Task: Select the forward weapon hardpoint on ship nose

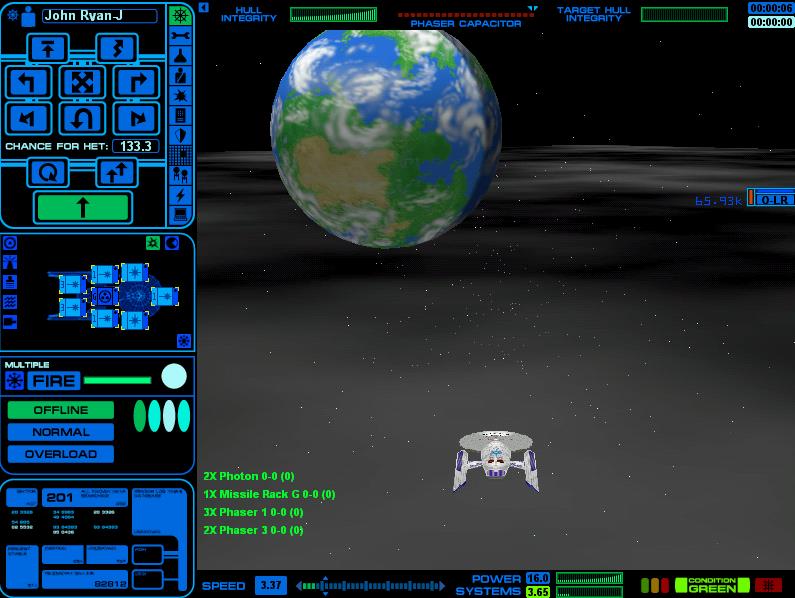Action: click(166, 297)
